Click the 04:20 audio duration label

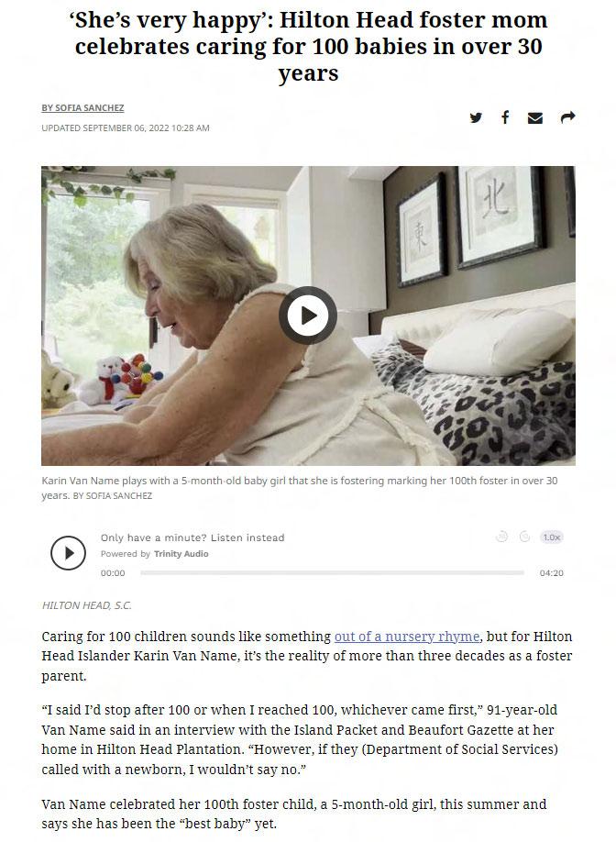552,573
